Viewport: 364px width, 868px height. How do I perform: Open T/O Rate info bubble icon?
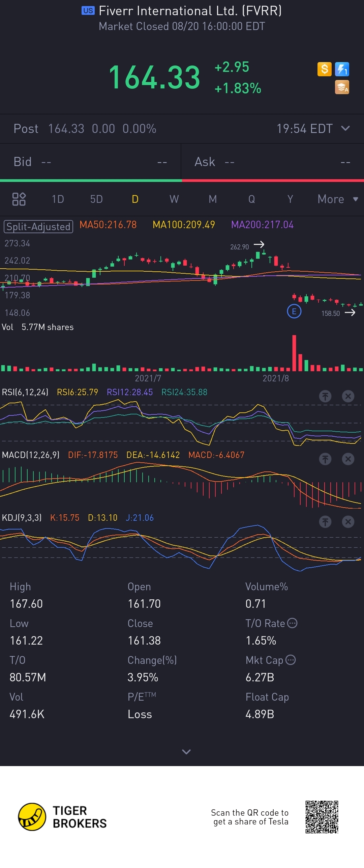(x=292, y=623)
